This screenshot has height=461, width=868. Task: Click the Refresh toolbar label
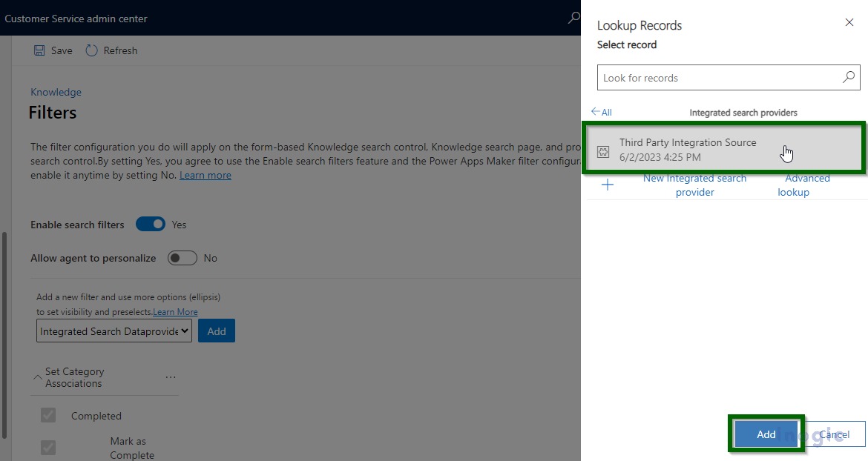(x=120, y=50)
